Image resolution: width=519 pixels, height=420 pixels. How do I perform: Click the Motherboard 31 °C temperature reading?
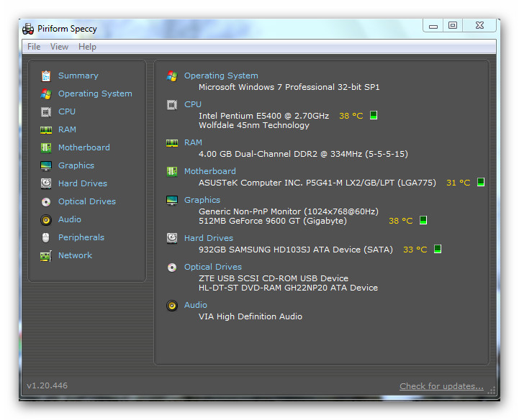click(x=458, y=183)
